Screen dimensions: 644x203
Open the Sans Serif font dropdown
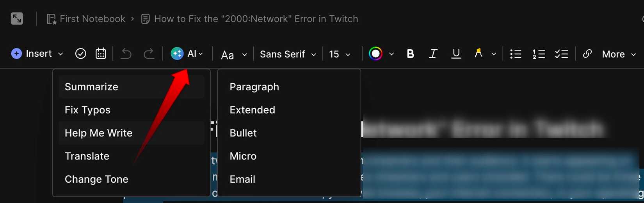(x=288, y=54)
